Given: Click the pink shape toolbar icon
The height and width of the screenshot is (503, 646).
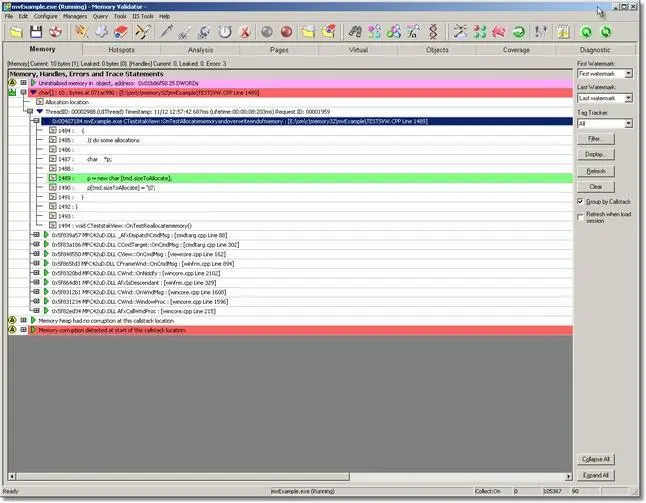Looking at the screenshot, I should click(x=499, y=32).
